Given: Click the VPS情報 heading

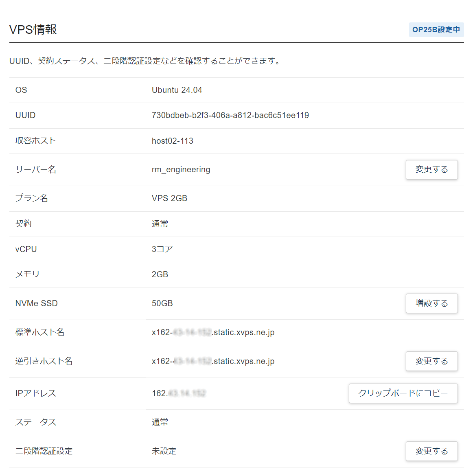Looking at the screenshot, I should [33, 29].
